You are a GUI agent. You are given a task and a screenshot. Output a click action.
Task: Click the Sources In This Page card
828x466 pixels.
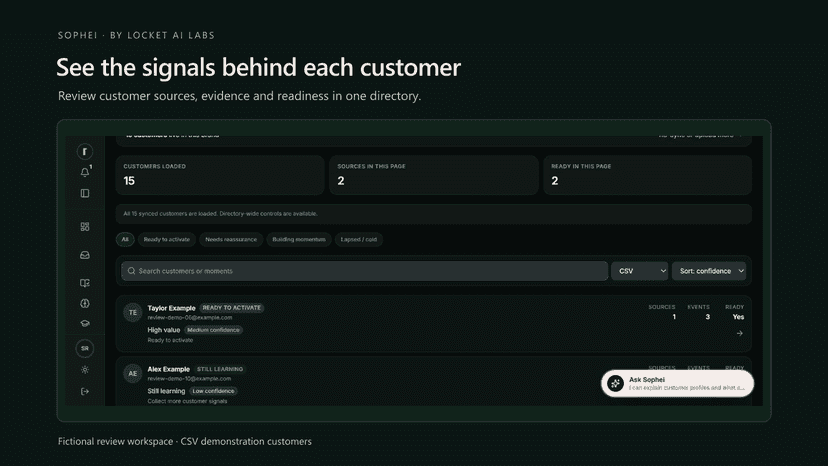click(x=434, y=175)
